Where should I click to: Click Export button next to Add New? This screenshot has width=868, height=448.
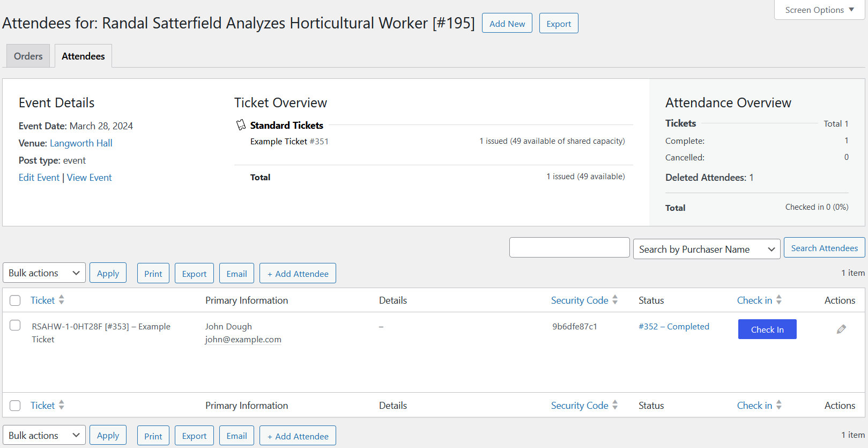[559, 23]
